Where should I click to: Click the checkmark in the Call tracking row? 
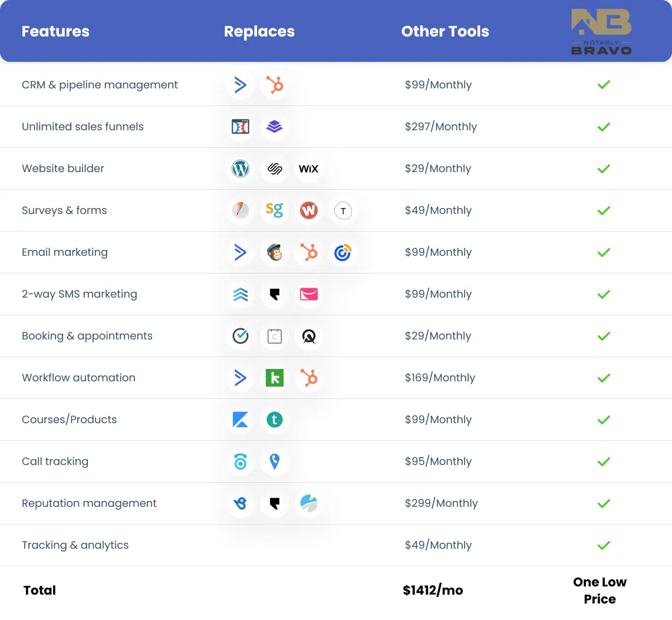(603, 461)
